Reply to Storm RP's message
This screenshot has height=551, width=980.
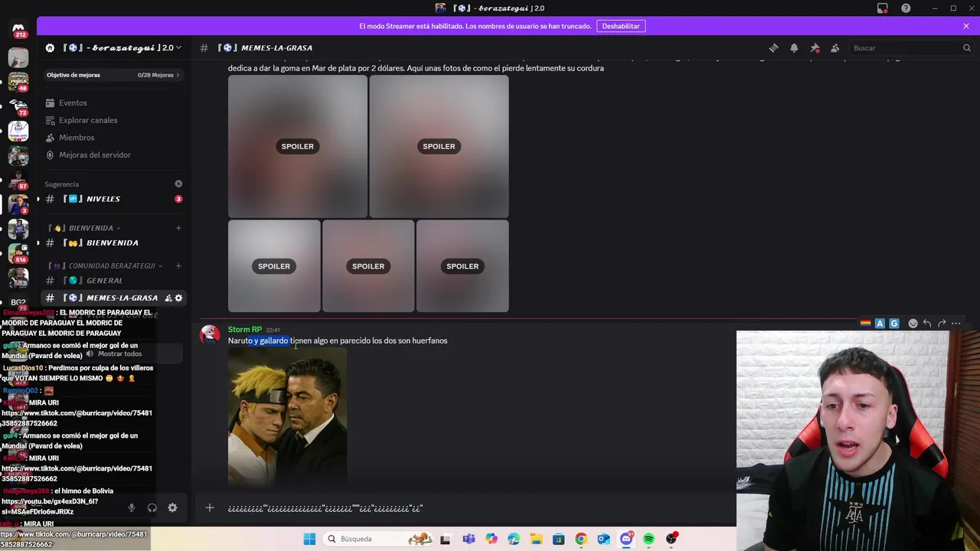pyautogui.click(x=927, y=324)
